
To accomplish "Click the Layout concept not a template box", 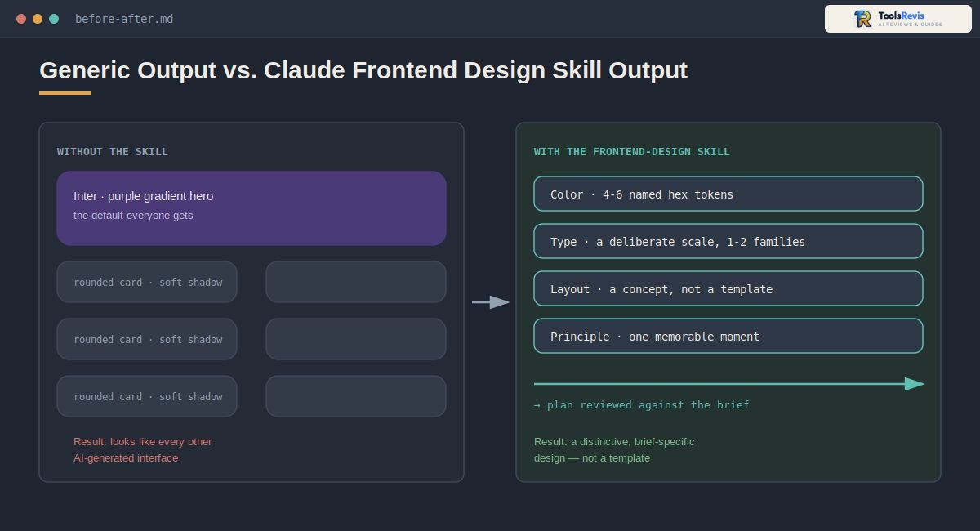I will [728, 288].
